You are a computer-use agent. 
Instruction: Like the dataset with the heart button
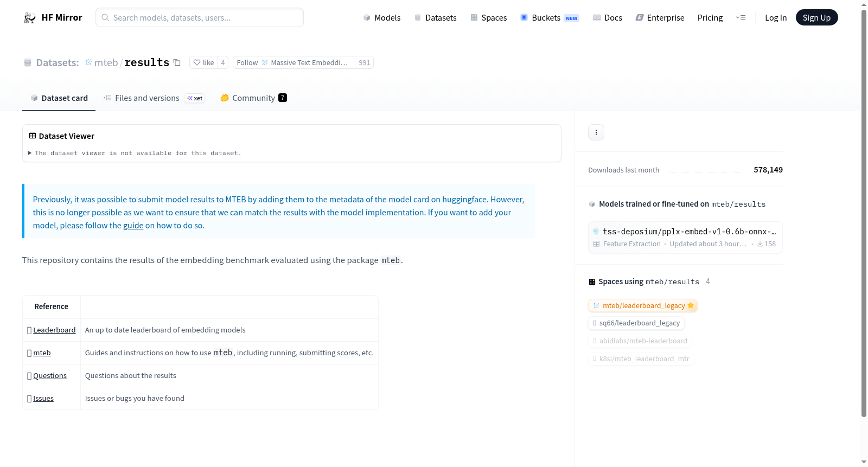203,62
